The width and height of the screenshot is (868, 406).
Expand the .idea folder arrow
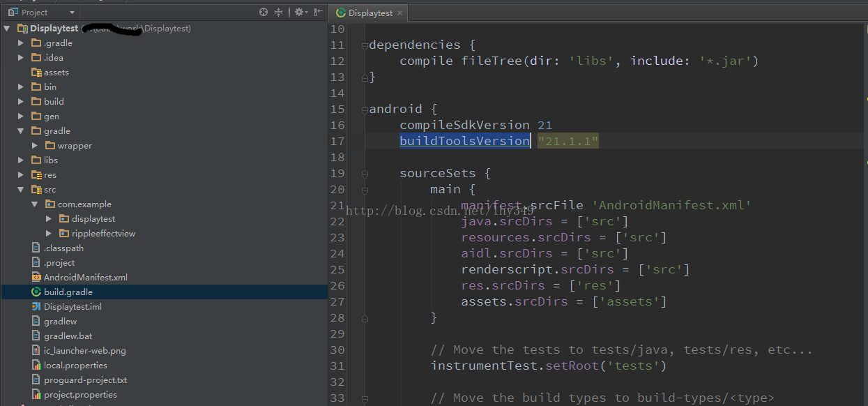coord(21,58)
